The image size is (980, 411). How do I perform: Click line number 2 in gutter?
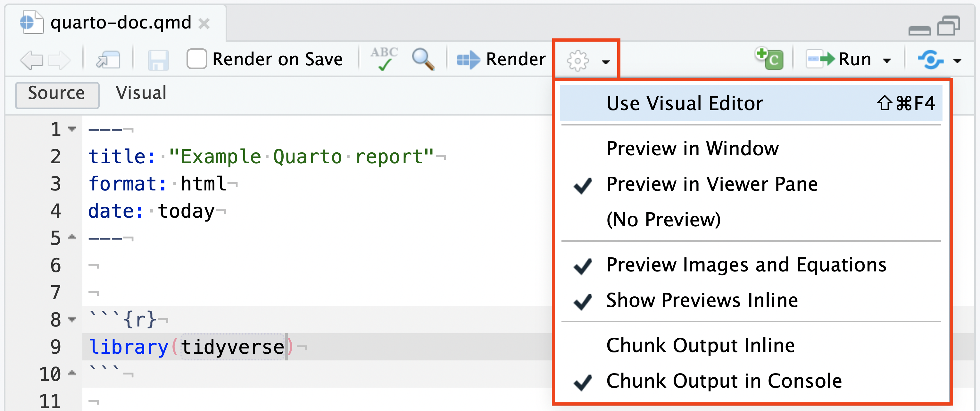point(55,157)
